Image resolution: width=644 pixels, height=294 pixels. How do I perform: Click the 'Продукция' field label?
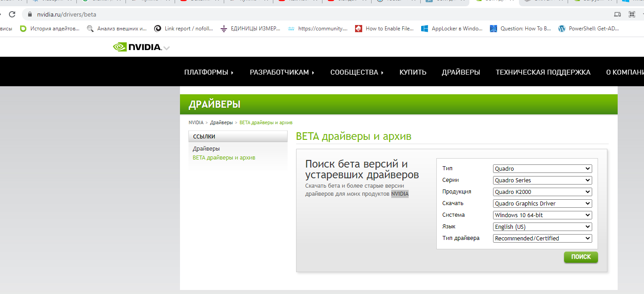(x=457, y=192)
